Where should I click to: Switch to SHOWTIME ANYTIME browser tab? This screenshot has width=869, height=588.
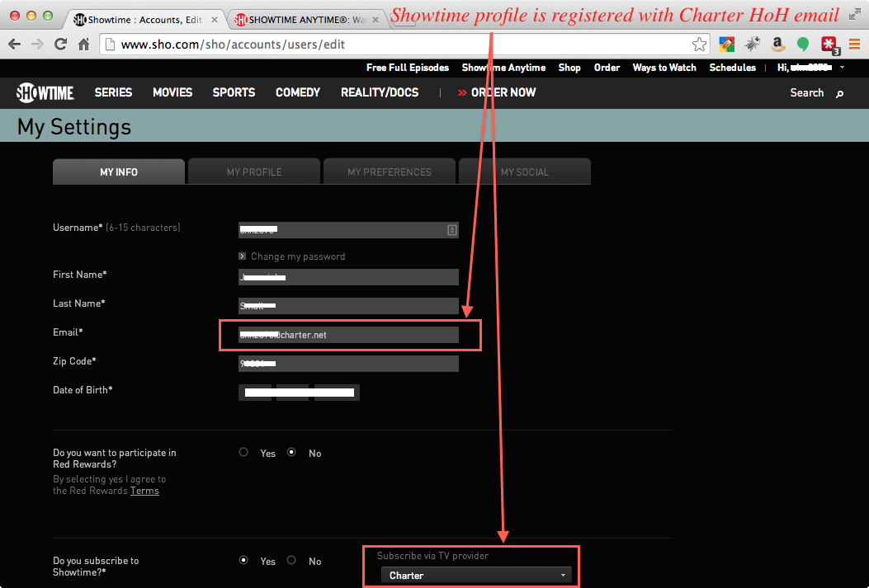(306, 20)
